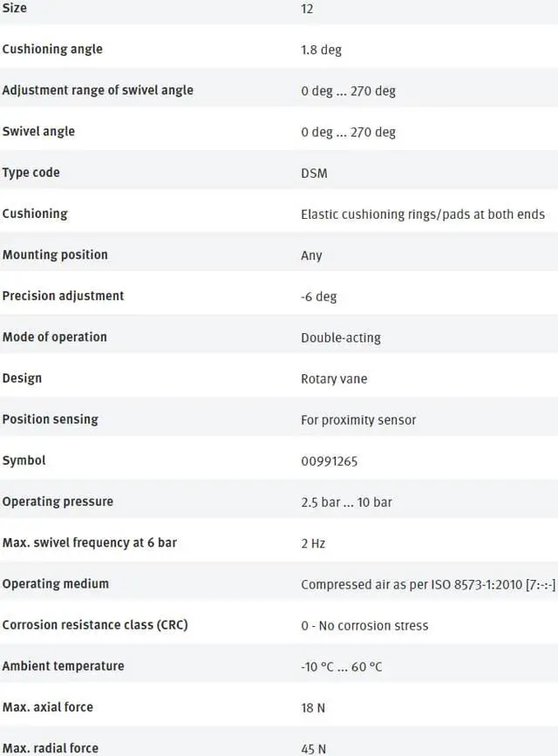This screenshot has height=756, width=558.
Task: Select the Operating pressure row label
Action: 58,501
